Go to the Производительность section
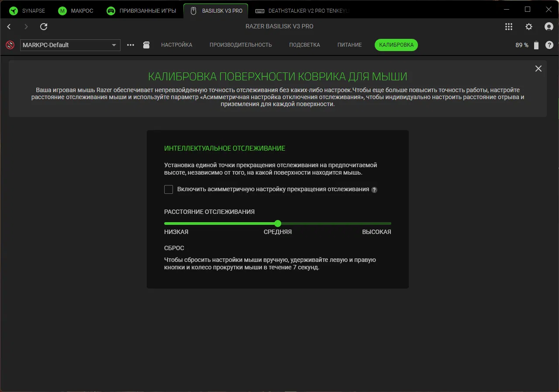Image resolution: width=559 pixels, height=392 pixels. pyautogui.click(x=241, y=45)
